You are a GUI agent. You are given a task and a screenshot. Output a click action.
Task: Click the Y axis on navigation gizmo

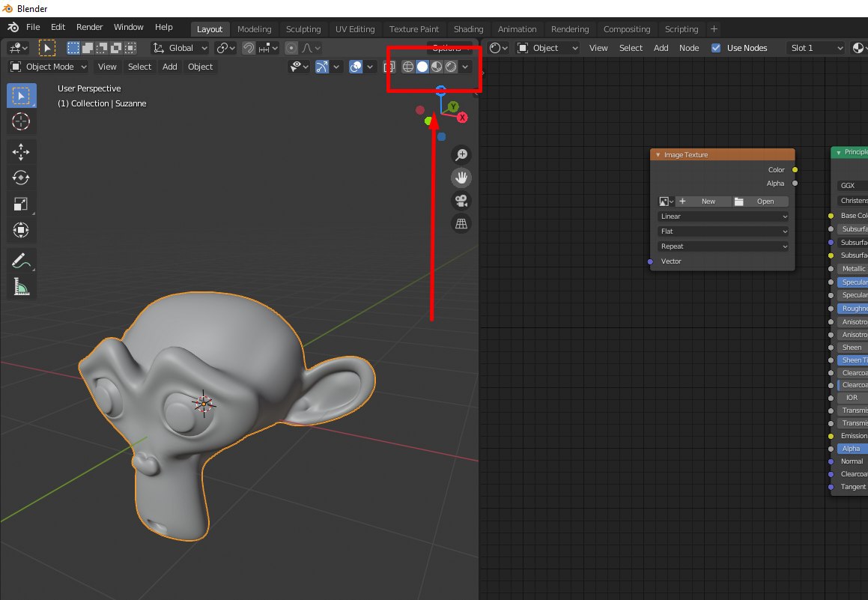coord(453,106)
